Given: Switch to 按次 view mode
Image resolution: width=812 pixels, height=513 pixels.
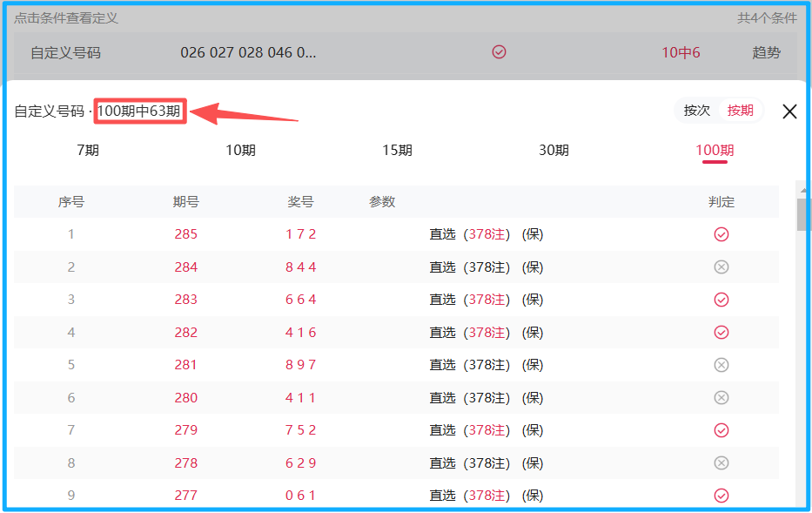Looking at the screenshot, I should (697, 111).
